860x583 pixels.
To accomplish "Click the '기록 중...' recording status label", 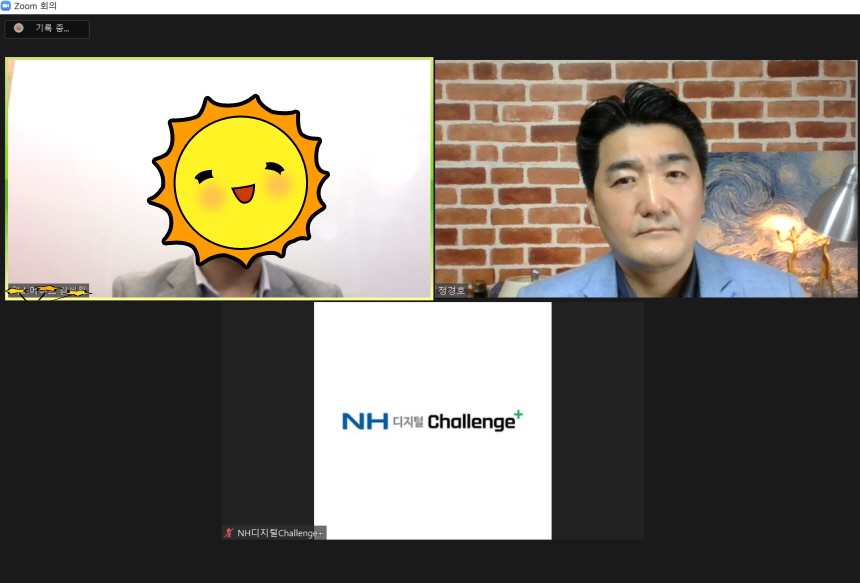I will pyautogui.click(x=53, y=28).
